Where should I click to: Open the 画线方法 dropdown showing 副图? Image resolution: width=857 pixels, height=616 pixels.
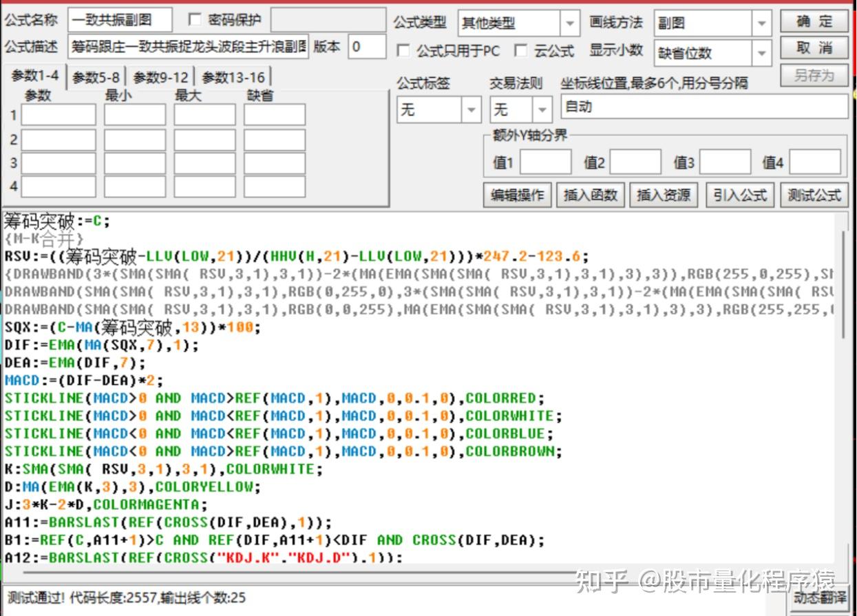712,23
